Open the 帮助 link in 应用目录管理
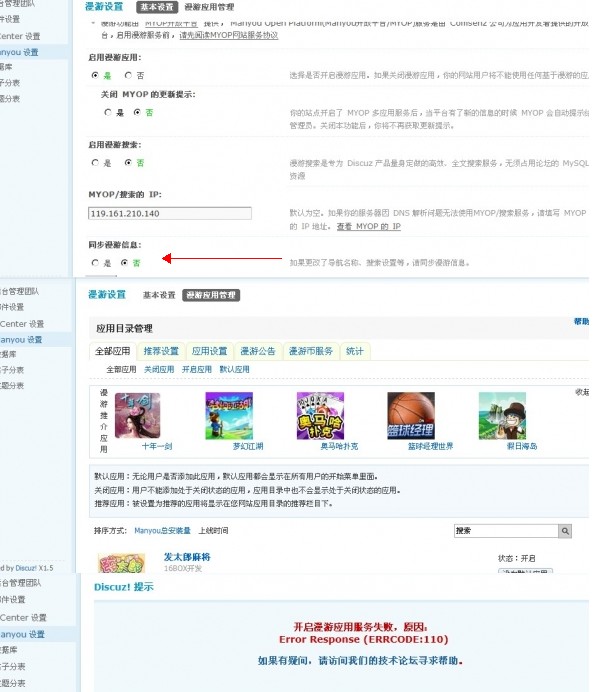The image size is (605, 692). point(581,321)
